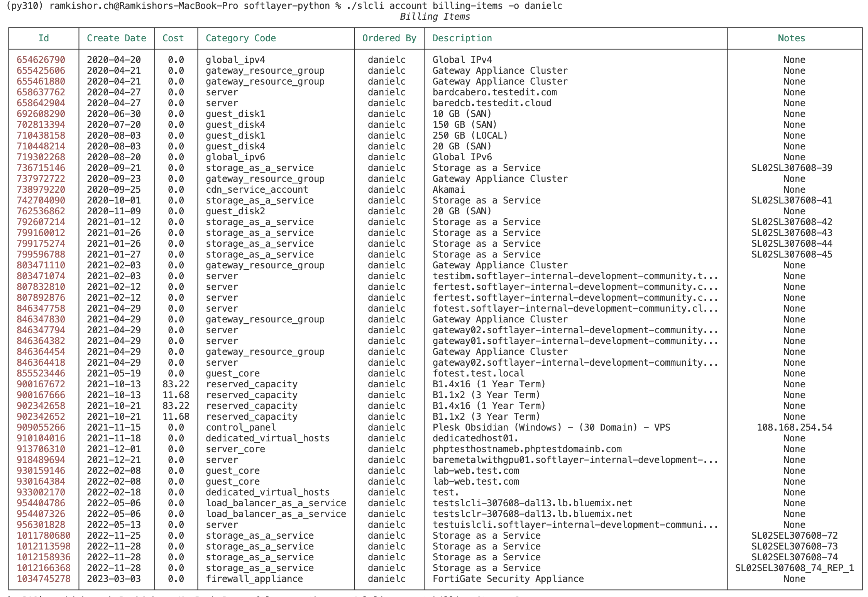Click cost 11.68 for item 900167666
The image size is (868, 597).
pos(176,395)
